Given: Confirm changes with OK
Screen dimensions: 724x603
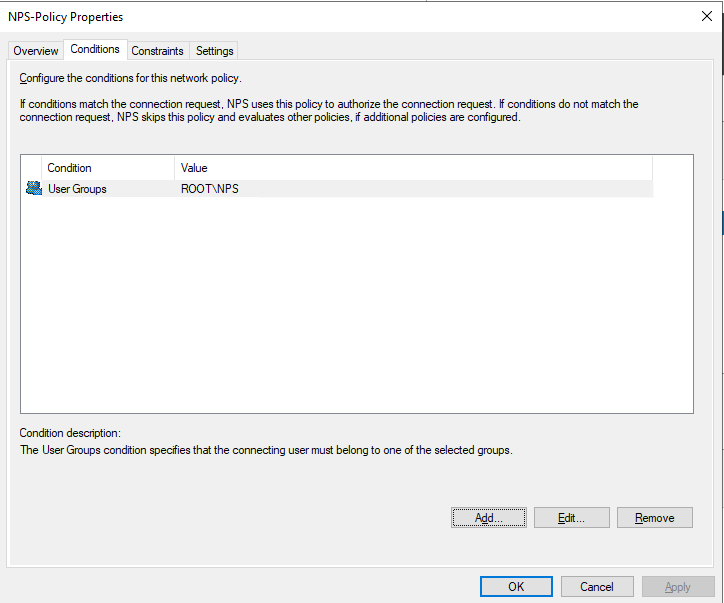Looking at the screenshot, I should (516, 587).
